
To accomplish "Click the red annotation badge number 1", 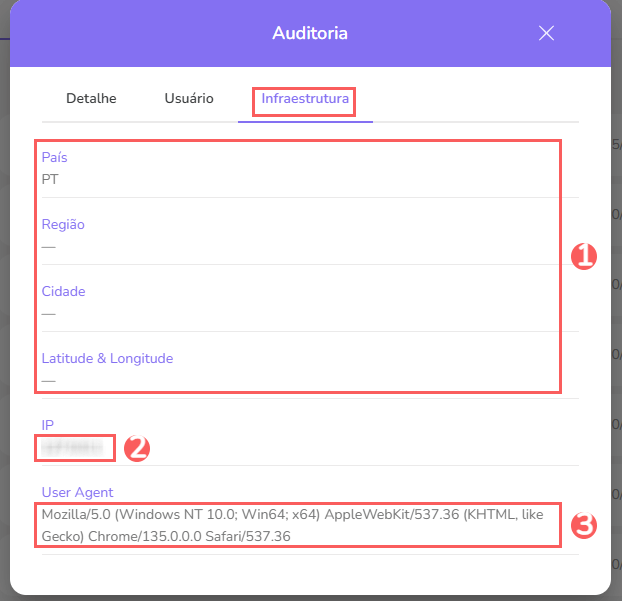I will pyautogui.click(x=584, y=257).
